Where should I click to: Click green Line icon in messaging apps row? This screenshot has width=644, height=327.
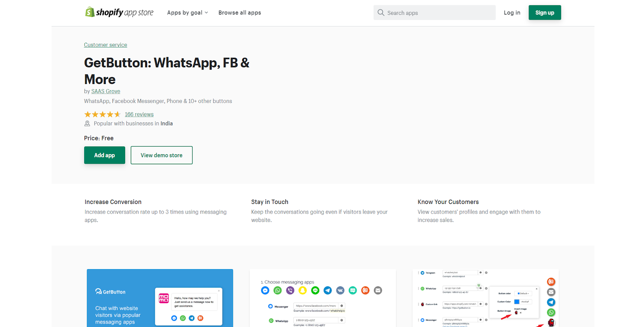315,290
